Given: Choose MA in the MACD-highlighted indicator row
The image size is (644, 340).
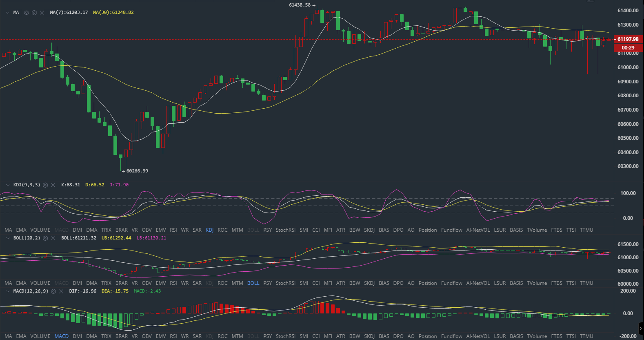Looking at the screenshot, I should click(x=8, y=336).
